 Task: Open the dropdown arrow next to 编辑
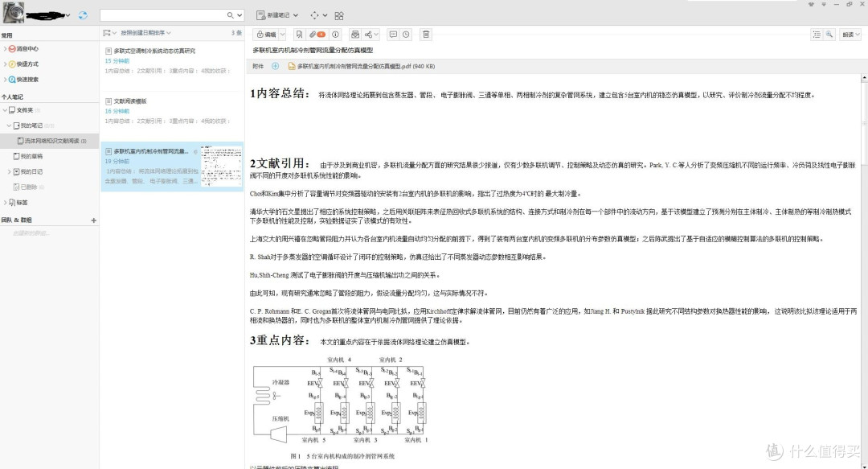coord(282,35)
